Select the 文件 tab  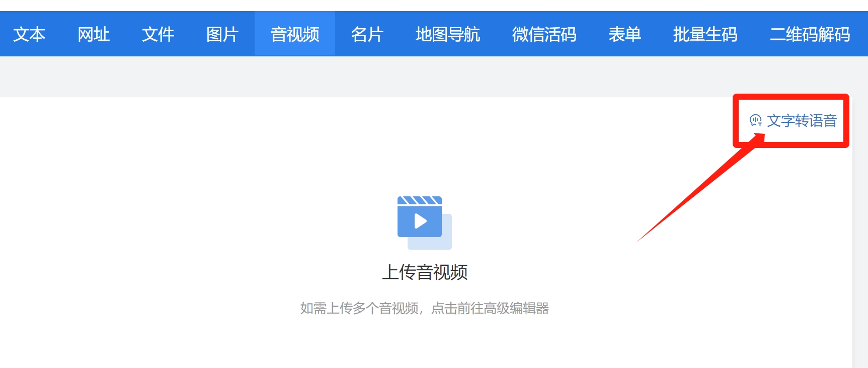(158, 34)
